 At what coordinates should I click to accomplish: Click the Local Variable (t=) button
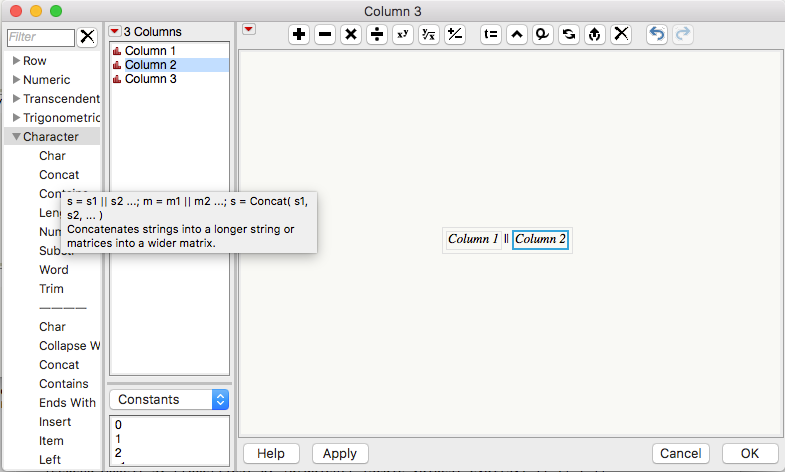491,35
